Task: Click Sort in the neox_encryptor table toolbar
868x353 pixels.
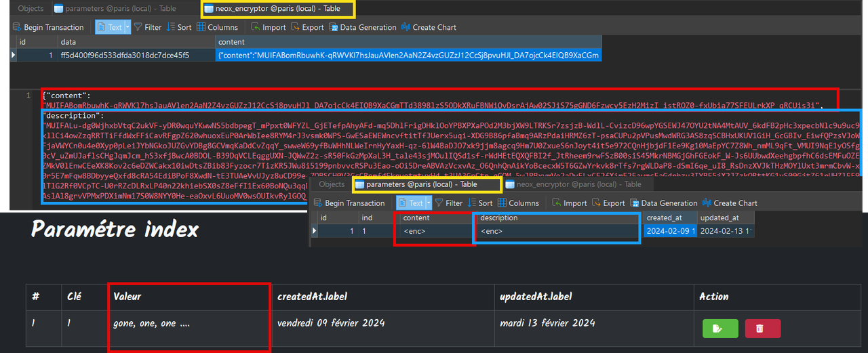Action: pos(179,27)
